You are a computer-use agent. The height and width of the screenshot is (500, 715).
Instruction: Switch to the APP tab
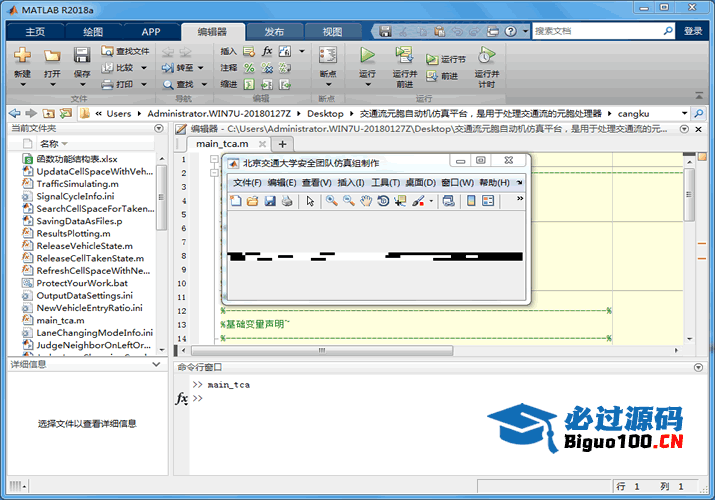click(150, 31)
